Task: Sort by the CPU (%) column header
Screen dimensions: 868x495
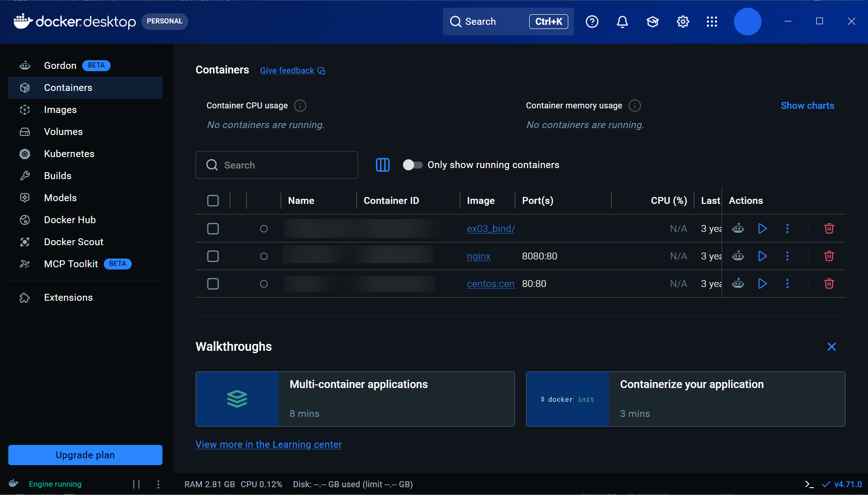Action: pos(669,201)
